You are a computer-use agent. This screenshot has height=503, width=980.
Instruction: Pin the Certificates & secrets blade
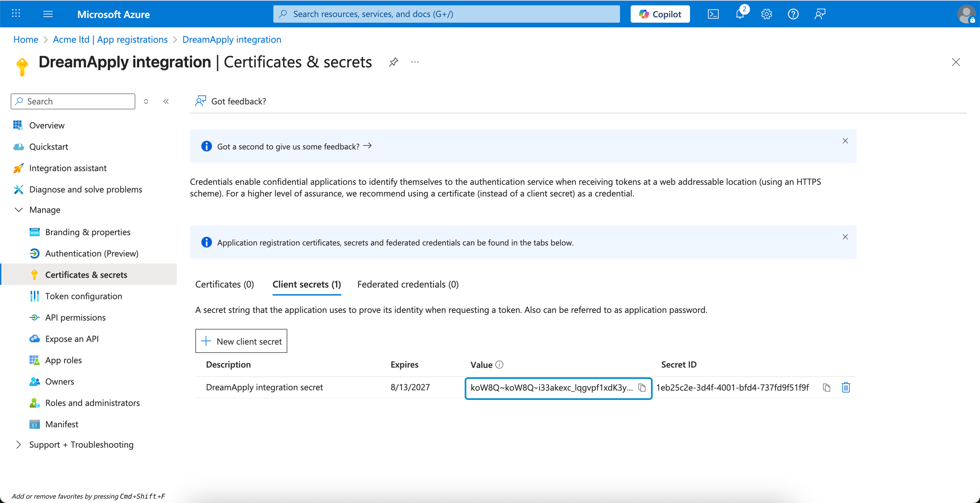(x=393, y=62)
